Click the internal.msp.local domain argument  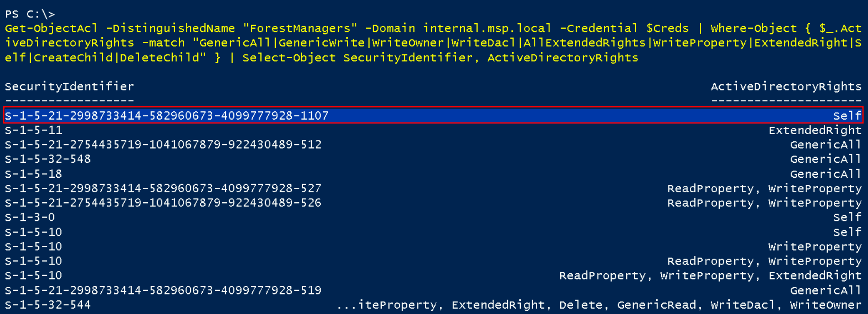[x=487, y=28]
